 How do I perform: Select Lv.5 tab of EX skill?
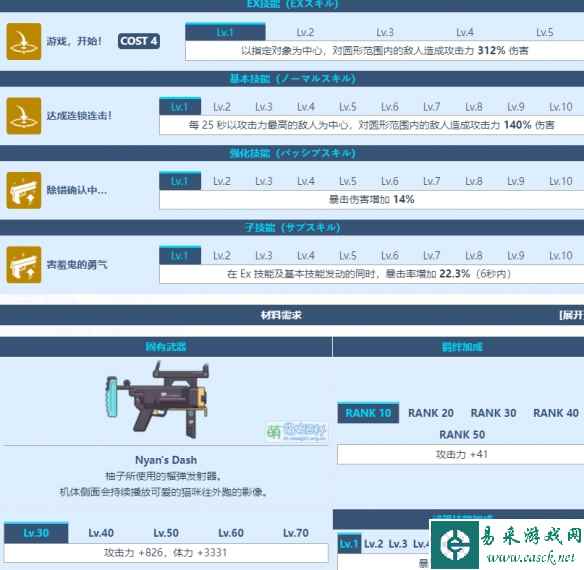(545, 32)
